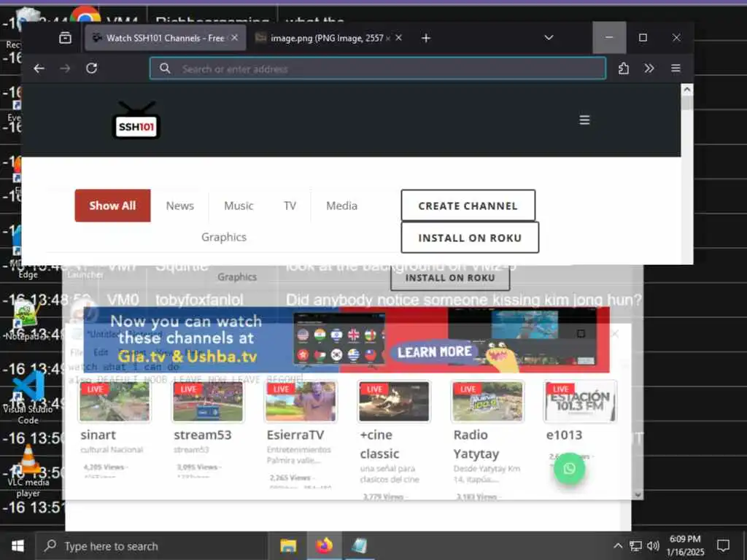The height and width of the screenshot is (560, 747).
Task: Open the Firefox extensions puzzle icon
Action: pos(623,69)
